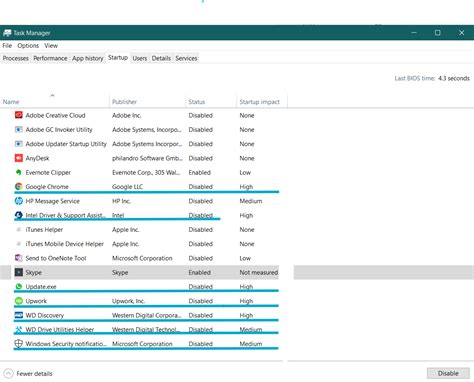Click the Disable button
Viewport: 474px width, 382px height.
(x=448, y=373)
